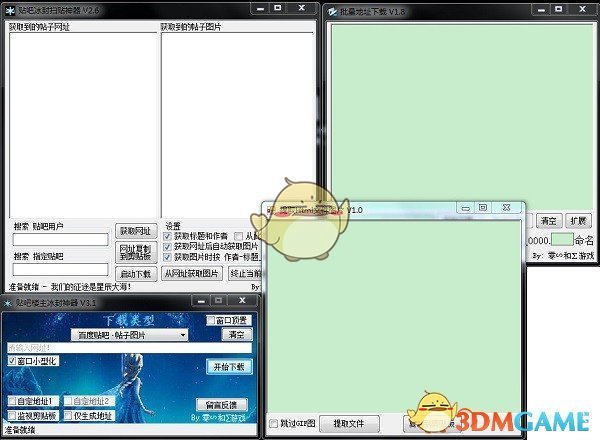Toggle 获取网址后自动获取图片 checkbox

pyautogui.click(x=167, y=247)
